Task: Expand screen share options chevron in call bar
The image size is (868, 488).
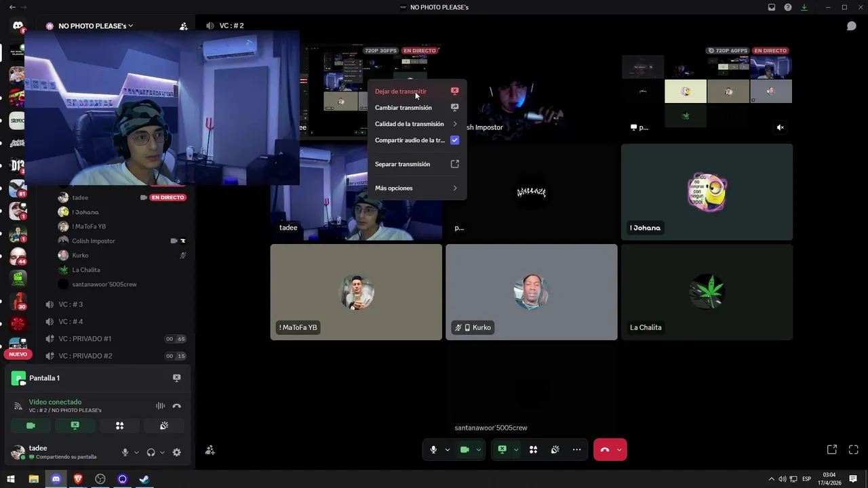Action: coord(515,449)
